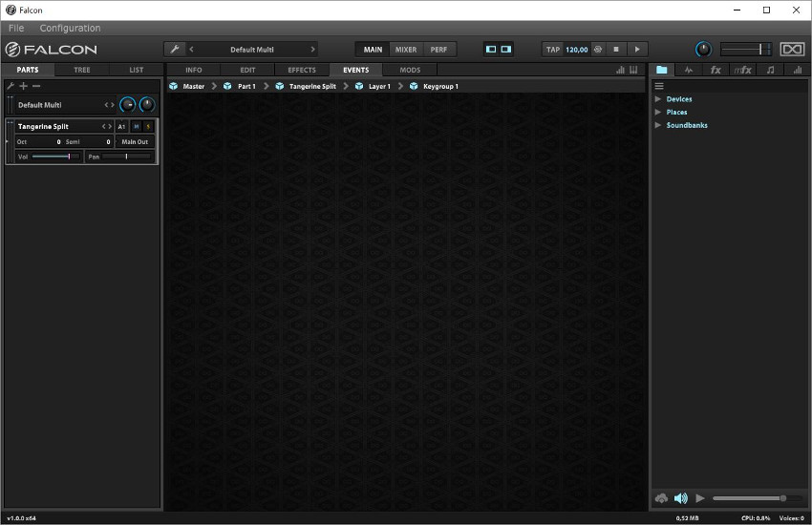Open the fx effects browser tab
812x525 pixels.
(716, 70)
